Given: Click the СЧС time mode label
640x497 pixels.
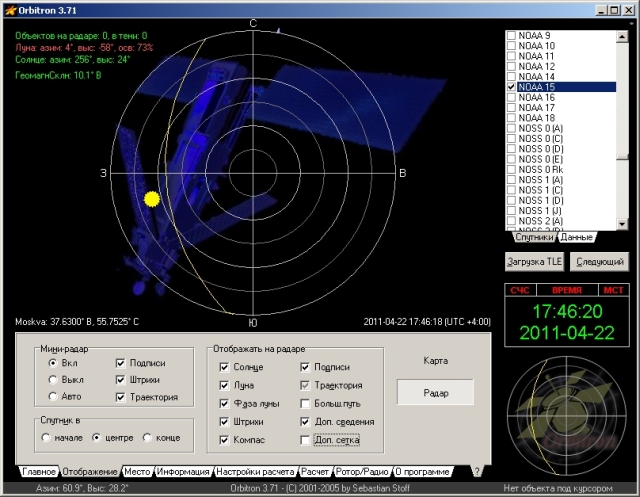Looking at the screenshot, I should (520, 290).
